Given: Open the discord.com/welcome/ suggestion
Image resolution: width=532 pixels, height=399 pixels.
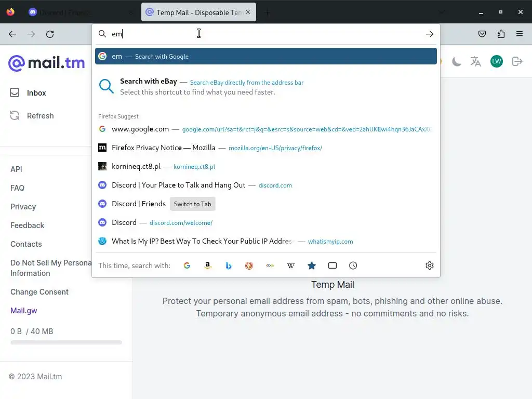Looking at the screenshot, I should [x=265, y=222].
